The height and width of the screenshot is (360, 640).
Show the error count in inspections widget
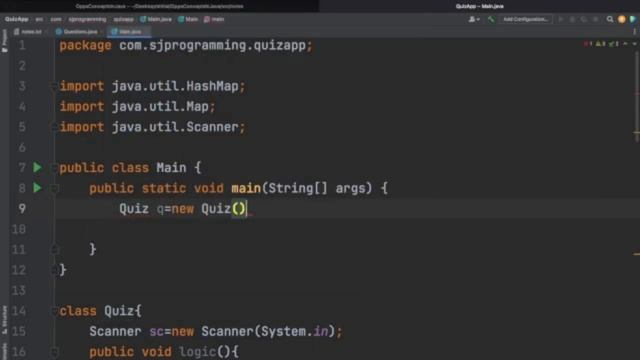coord(588,44)
